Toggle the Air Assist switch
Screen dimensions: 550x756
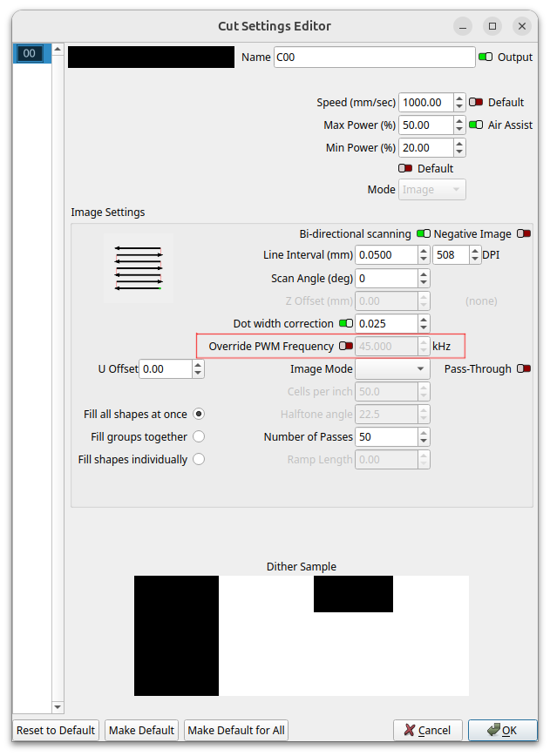(x=476, y=125)
